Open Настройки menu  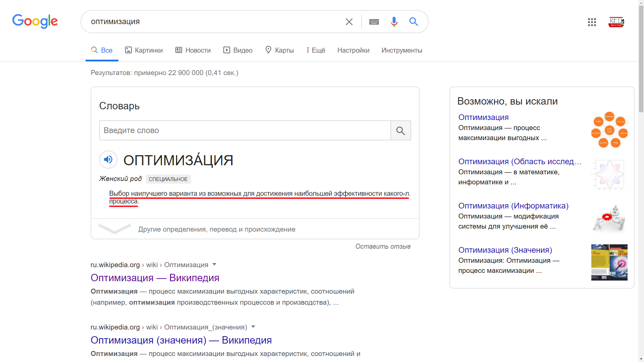tap(353, 50)
